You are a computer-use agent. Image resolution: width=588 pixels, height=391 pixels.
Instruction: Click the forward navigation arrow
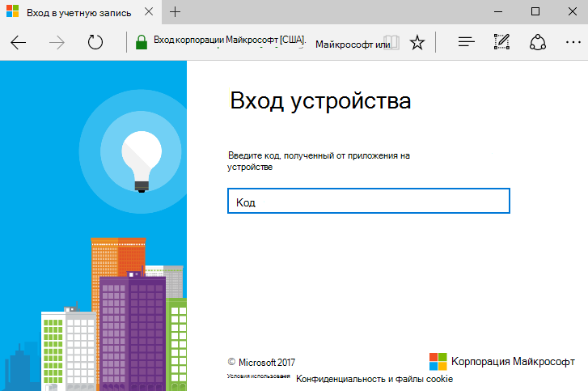point(57,42)
